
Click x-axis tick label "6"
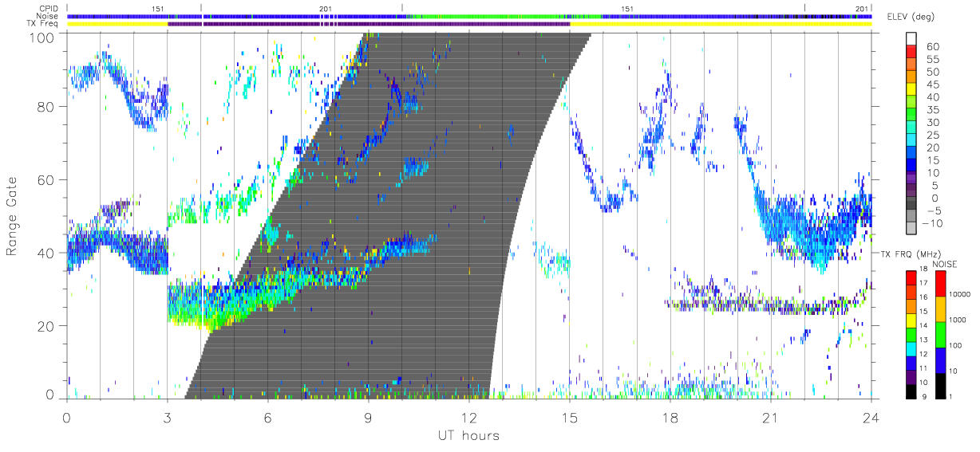click(x=267, y=418)
